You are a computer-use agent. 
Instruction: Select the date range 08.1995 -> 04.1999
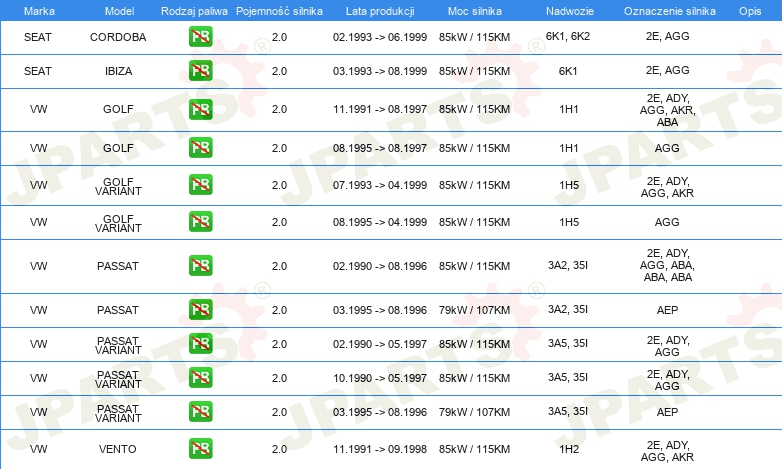tap(380, 222)
